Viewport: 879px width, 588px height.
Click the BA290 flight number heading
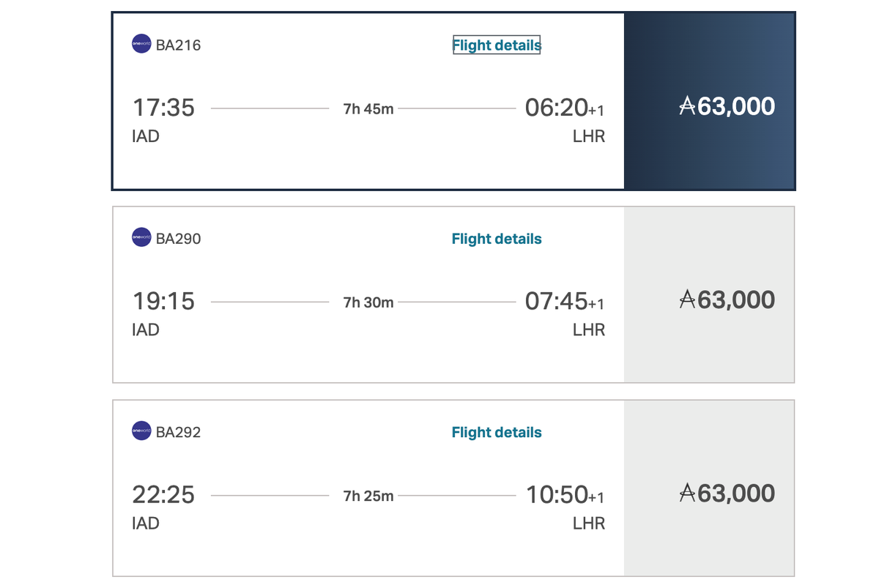pyautogui.click(x=178, y=237)
